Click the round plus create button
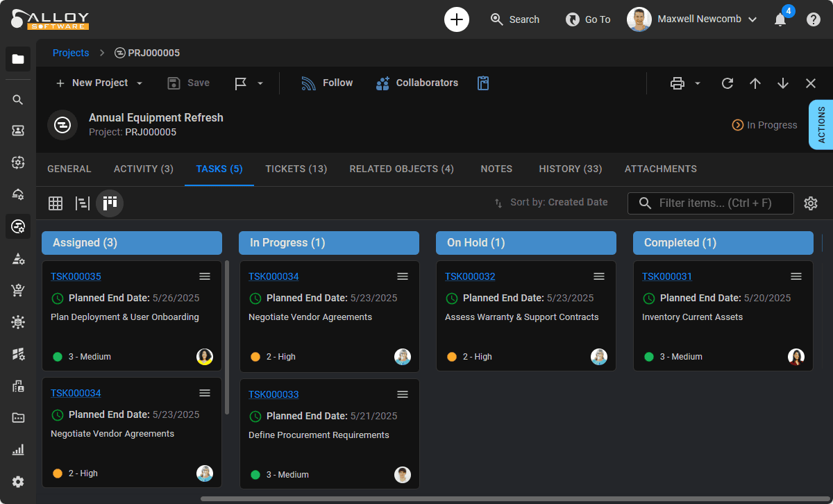This screenshot has height=504, width=833. pos(457,19)
